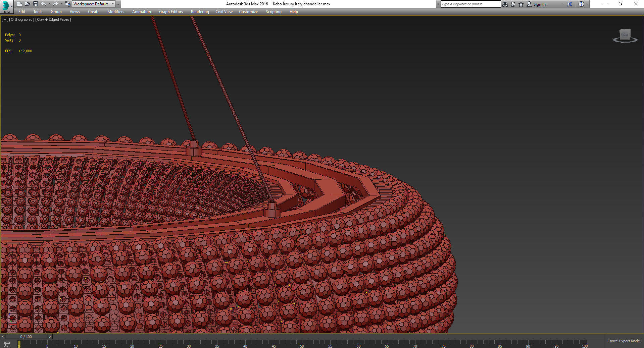
Task: Open the Group menu
Action: coord(56,12)
